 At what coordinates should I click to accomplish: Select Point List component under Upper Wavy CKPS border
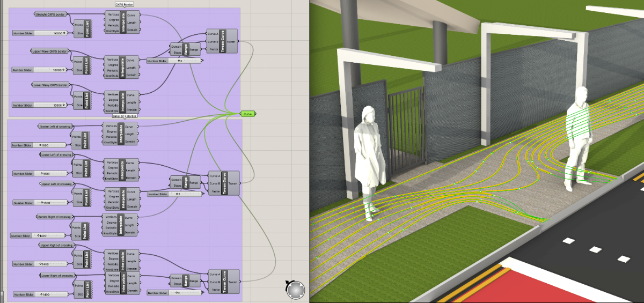pos(87,65)
